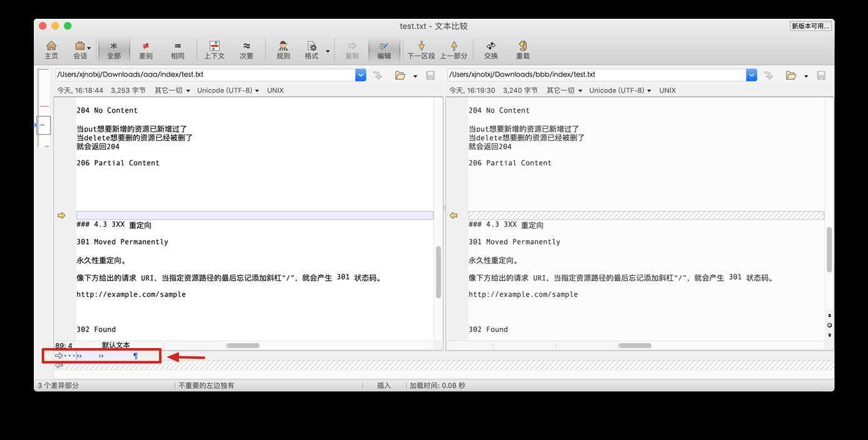Image resolution: width=868 pixels, height=440 pixels.
Task: Click "http://example.com/sample" in the right pane
Action: [x=523, y=294]
